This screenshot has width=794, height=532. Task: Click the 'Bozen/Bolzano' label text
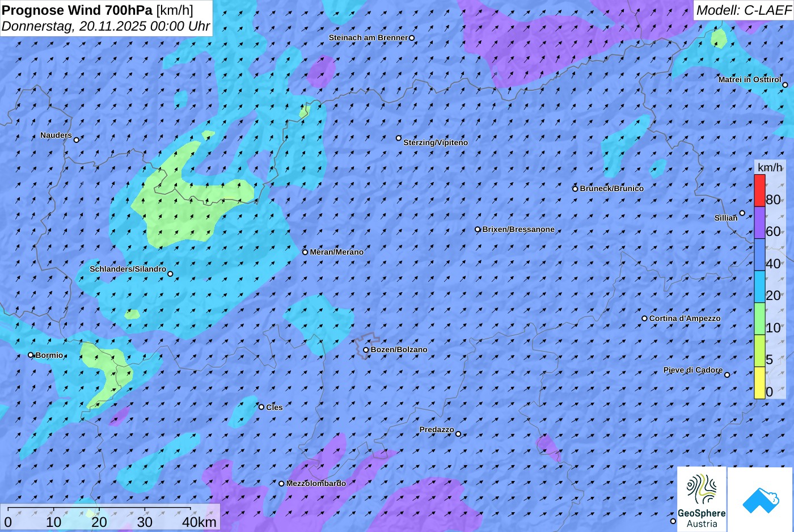pos(399,350)
